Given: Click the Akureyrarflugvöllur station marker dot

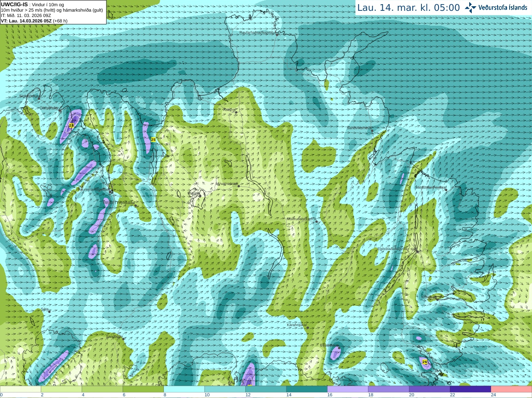Looking at the screenshot, I should point(111,192).
